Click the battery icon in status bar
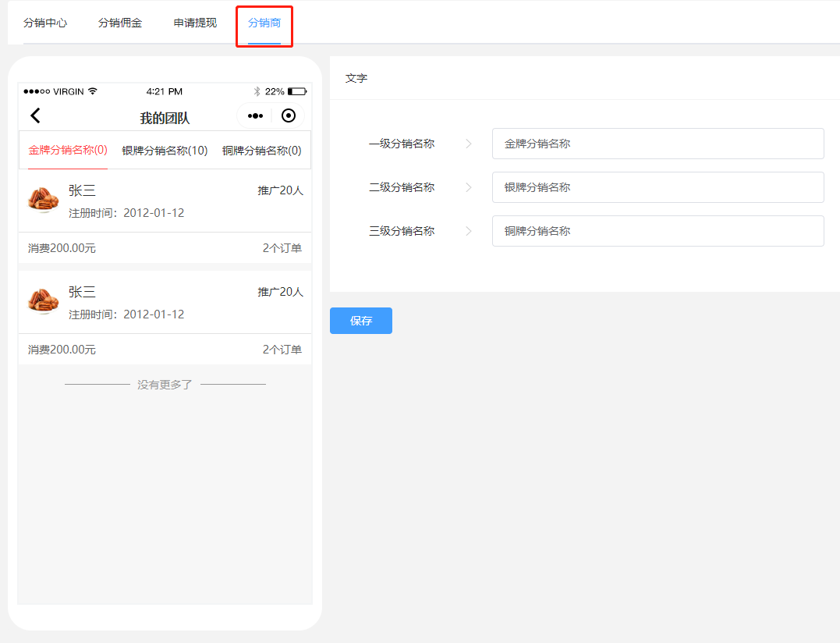Screen dimensions: 840x643 tap(296, 91)
